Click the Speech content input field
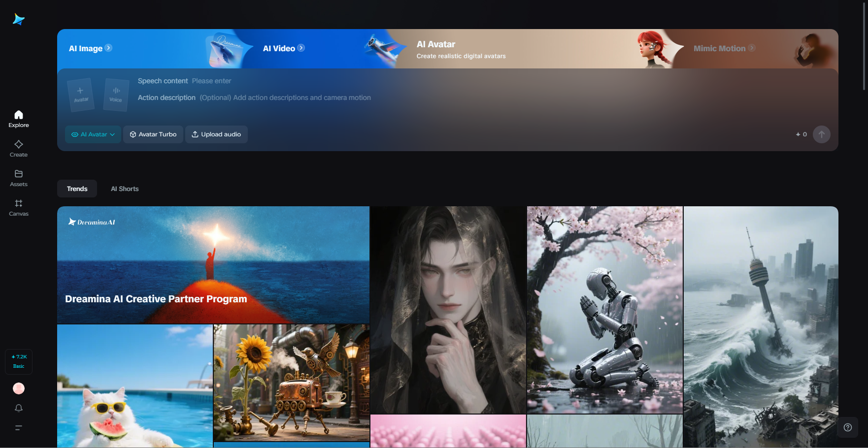Image resolution: width=868 pixels, height=448 pixels. point(212,81)
